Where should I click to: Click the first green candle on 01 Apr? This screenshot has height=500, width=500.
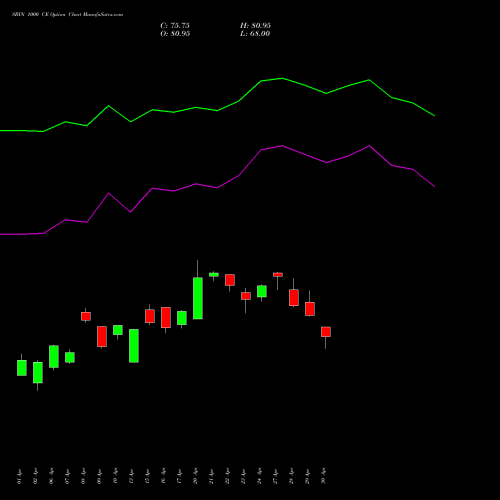(22, 368)
